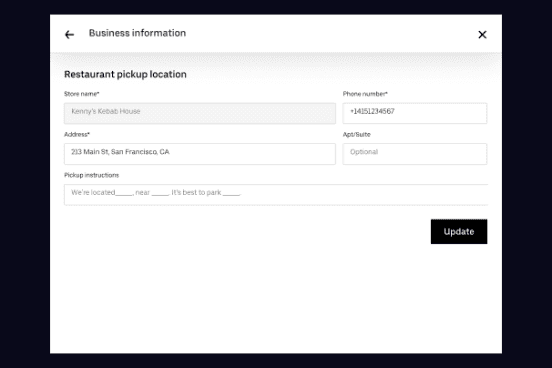Click the Kenny's Kebab House text
The height and width of the screenshot is (368, 552).
pos(106,111)
